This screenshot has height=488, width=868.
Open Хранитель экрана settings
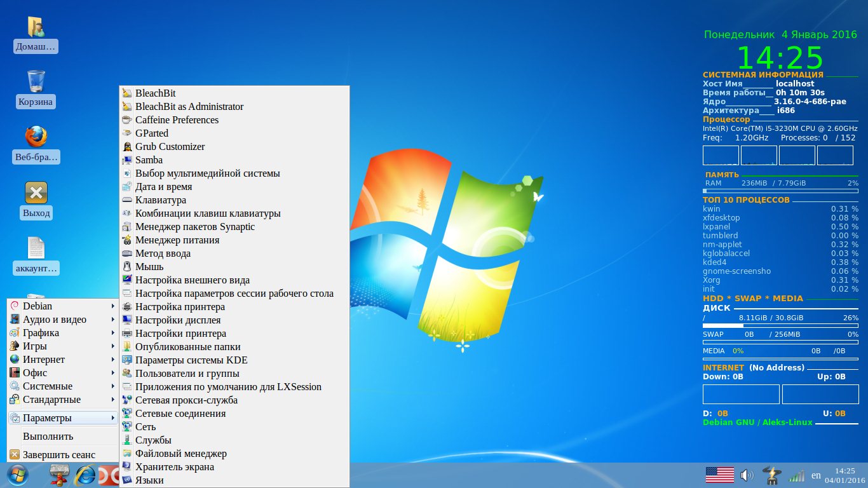234,466
